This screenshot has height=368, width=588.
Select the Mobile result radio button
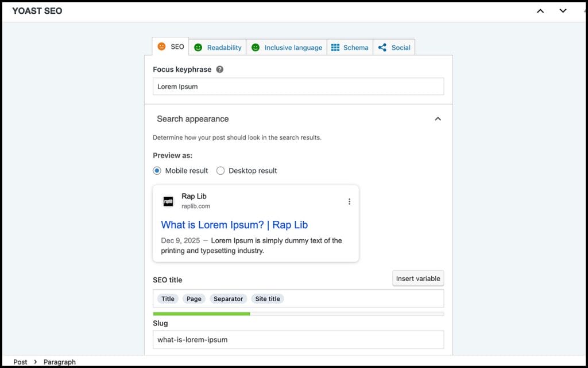click(157, 171)
